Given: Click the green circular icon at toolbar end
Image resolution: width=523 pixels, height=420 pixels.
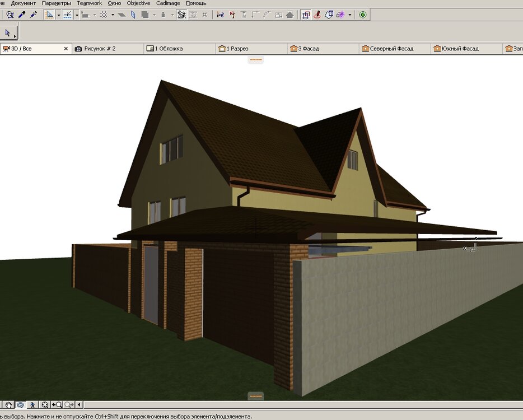Looking at the screenshot, I should [362, 15].
